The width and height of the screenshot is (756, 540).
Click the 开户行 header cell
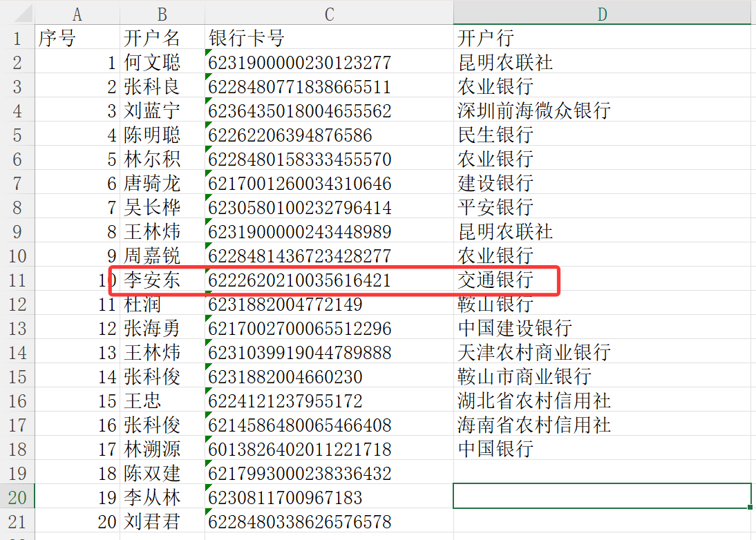click(602, 37)
